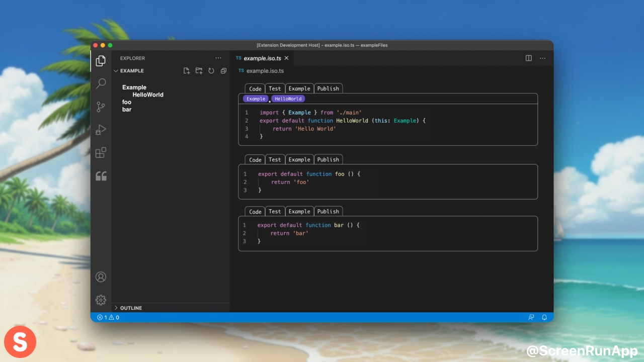Screen dimensions: 644x362
Task: Open the Search view in the activity bar
Action: tap(101, 83)
